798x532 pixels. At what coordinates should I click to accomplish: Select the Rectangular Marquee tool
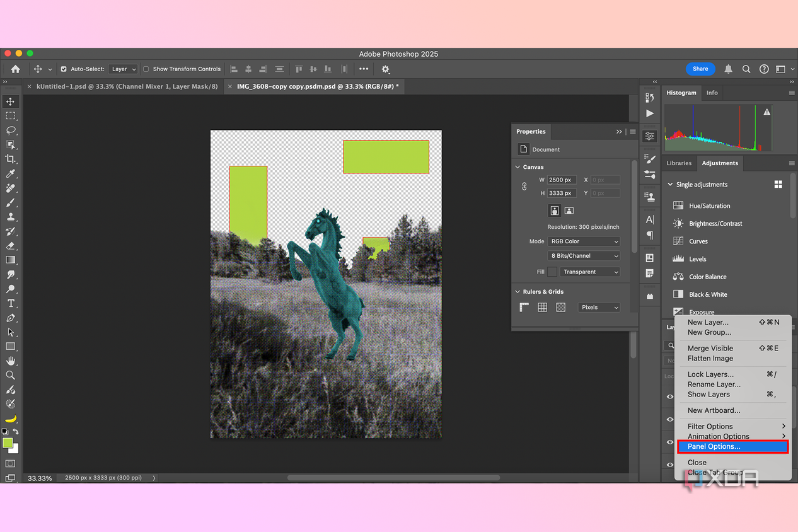click(x=10, y=116)
